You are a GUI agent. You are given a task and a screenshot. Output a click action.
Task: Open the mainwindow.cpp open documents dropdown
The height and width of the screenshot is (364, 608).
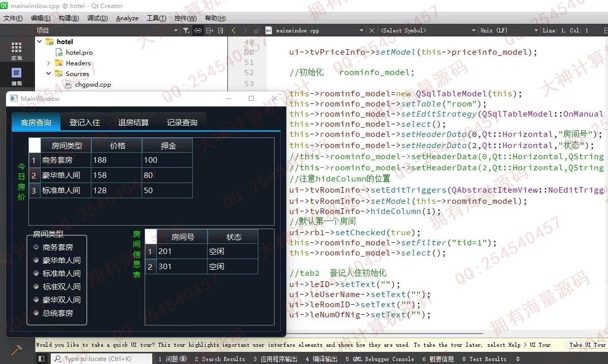pyautogui.click(x=361, y=30)
